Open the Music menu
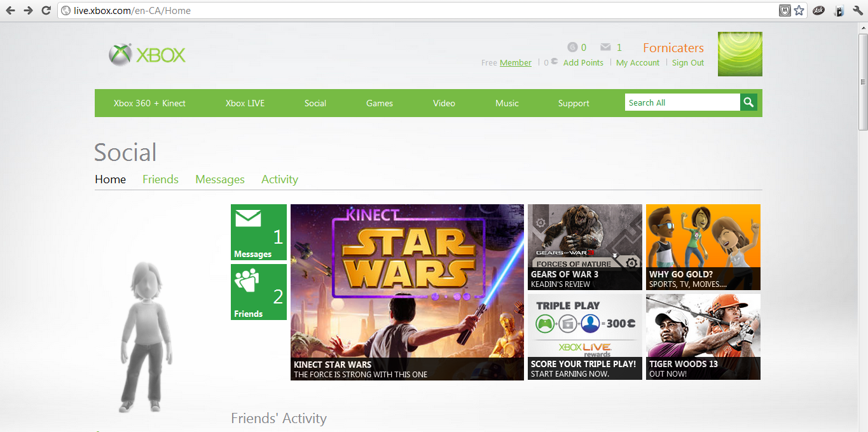 tap(507, 103)
